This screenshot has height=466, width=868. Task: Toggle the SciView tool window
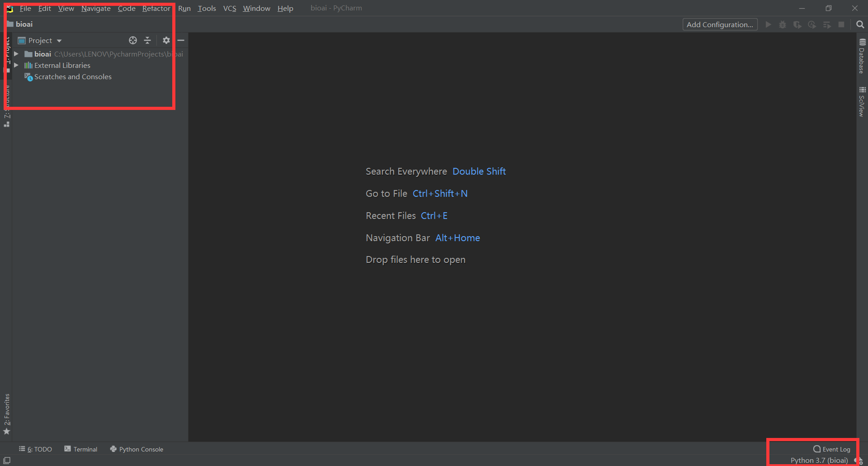(862, 102)
